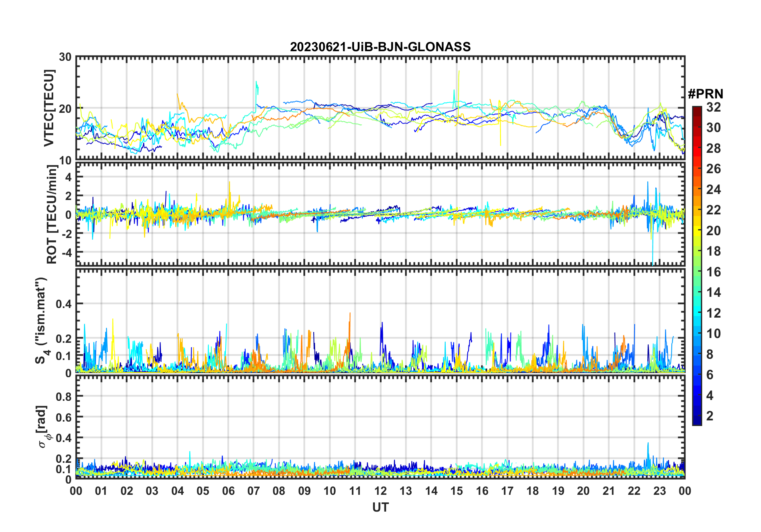
Task: Click the UT x-axis label
Action: 380,508
